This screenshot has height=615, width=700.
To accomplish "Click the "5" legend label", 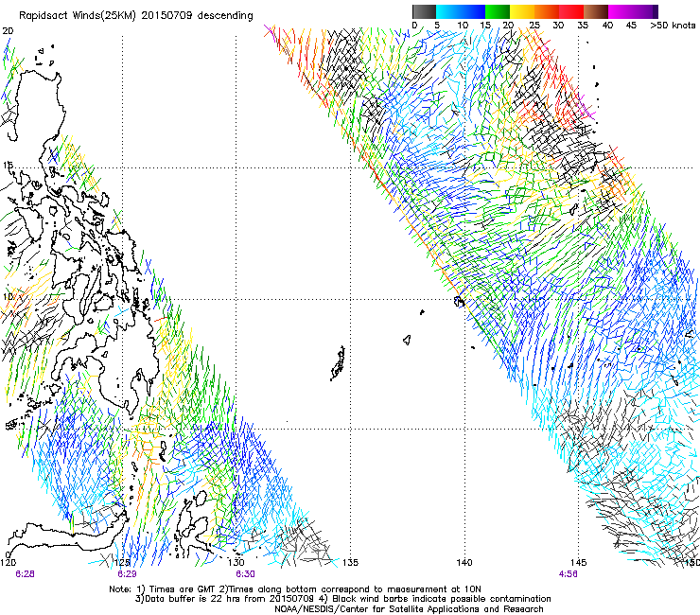I will 437,26.
